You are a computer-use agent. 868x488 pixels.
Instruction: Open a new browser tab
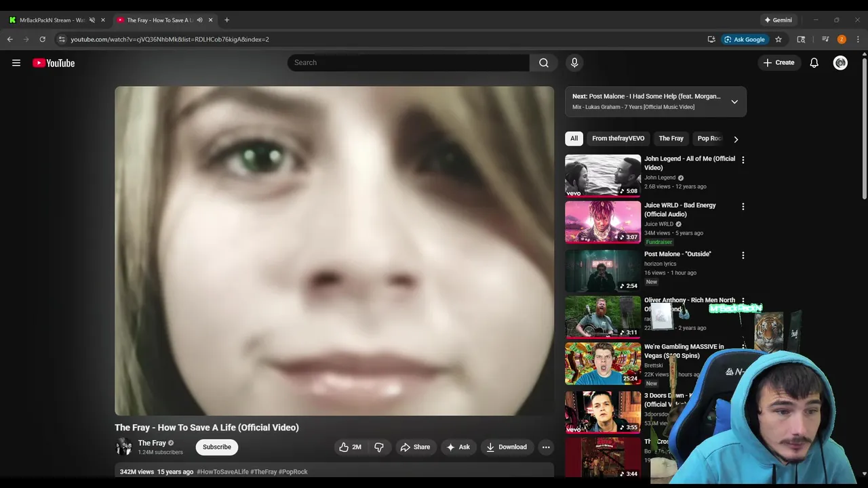pyautogui.click(x=226, y=20)
